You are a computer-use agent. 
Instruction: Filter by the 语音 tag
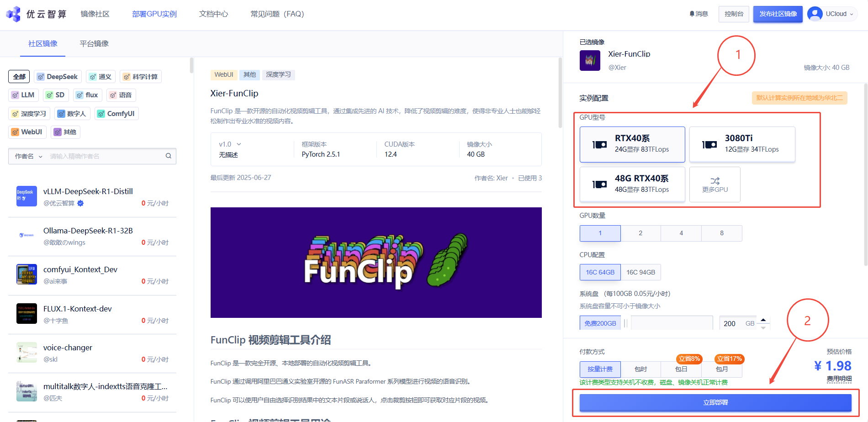(121, 95)
